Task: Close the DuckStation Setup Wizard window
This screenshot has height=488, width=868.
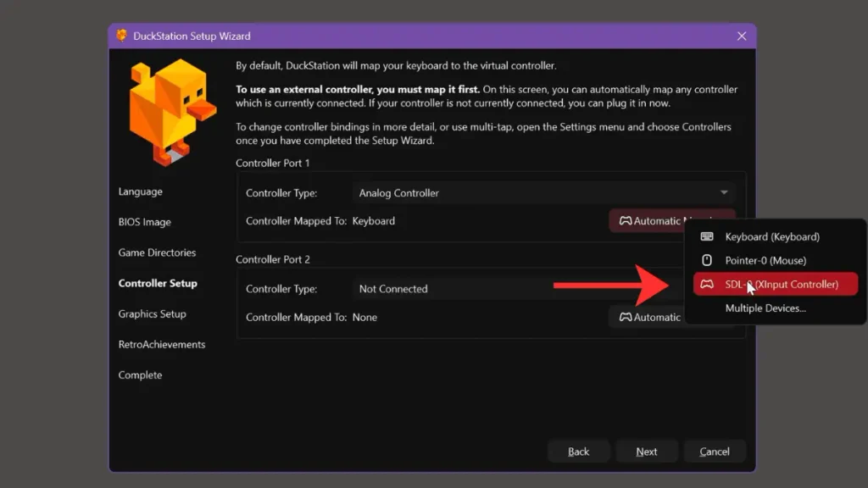Action: tap(742, 36)
